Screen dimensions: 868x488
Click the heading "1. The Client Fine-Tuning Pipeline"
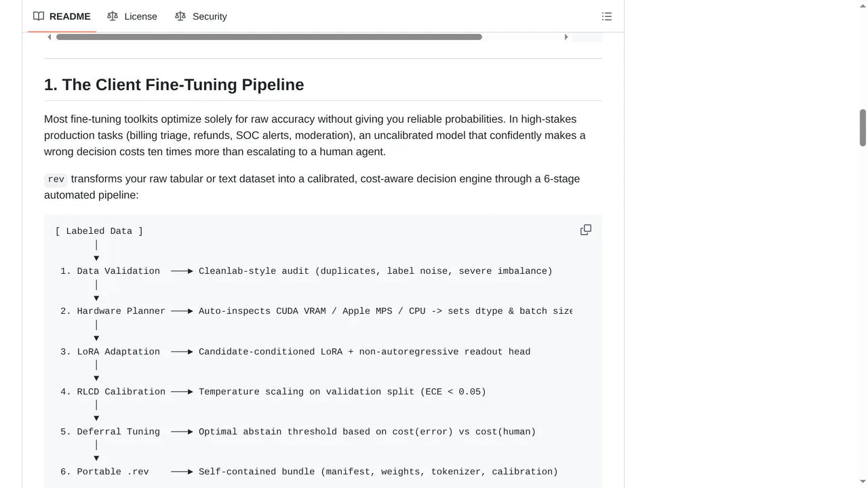[x=174, y=85]
